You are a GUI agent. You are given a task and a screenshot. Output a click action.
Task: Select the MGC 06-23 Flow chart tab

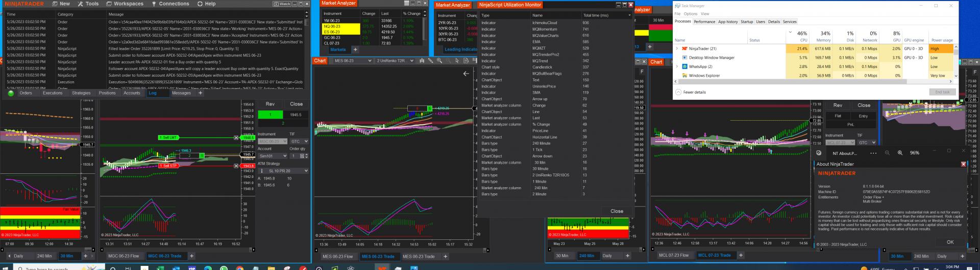[x=123, y=256]
